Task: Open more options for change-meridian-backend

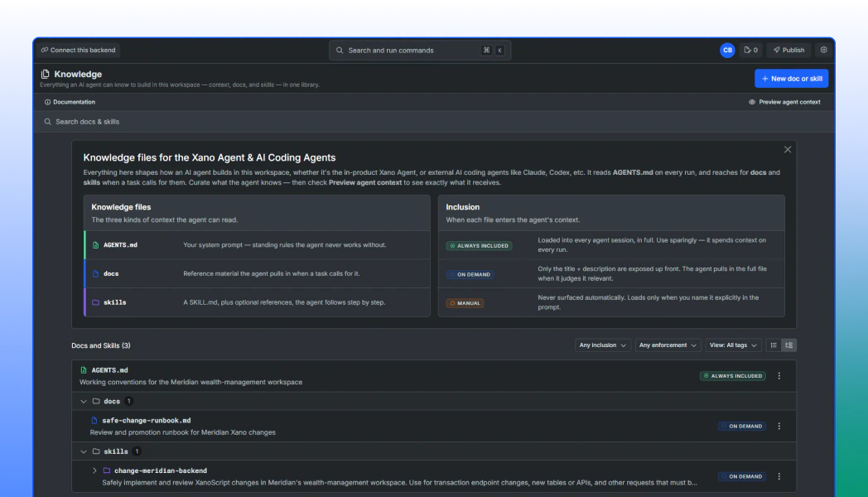Action: click(779, 476)
